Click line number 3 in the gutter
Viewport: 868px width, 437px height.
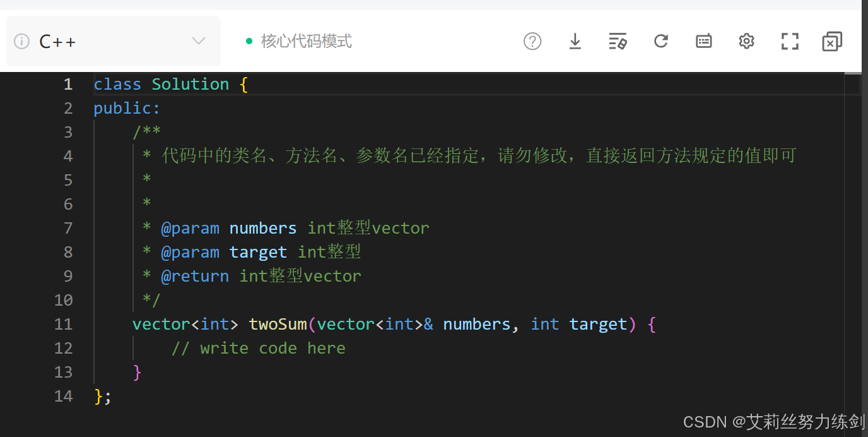68,132
